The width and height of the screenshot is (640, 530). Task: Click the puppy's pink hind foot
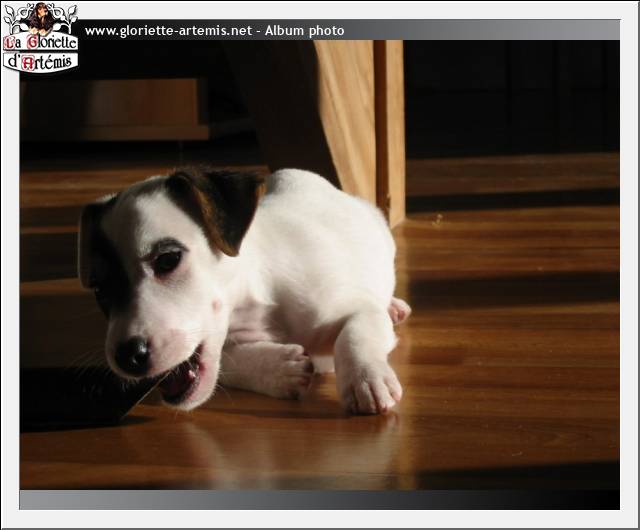[x=399, y=310]
